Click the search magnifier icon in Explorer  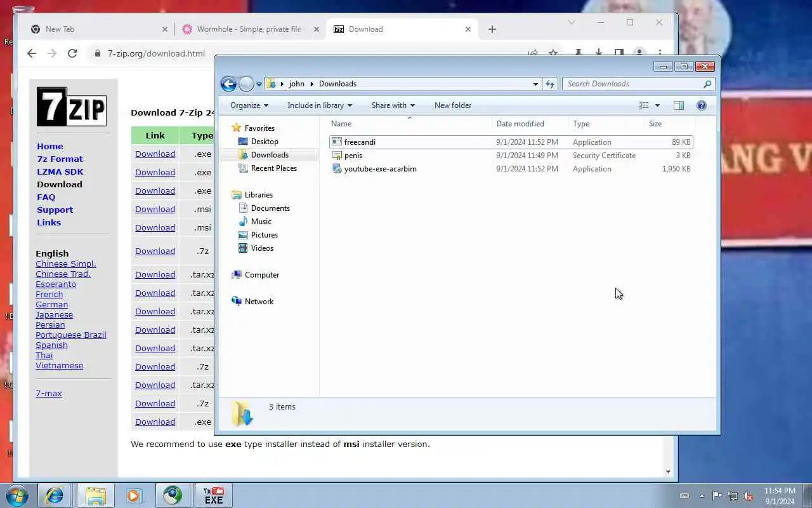point(707,84)
